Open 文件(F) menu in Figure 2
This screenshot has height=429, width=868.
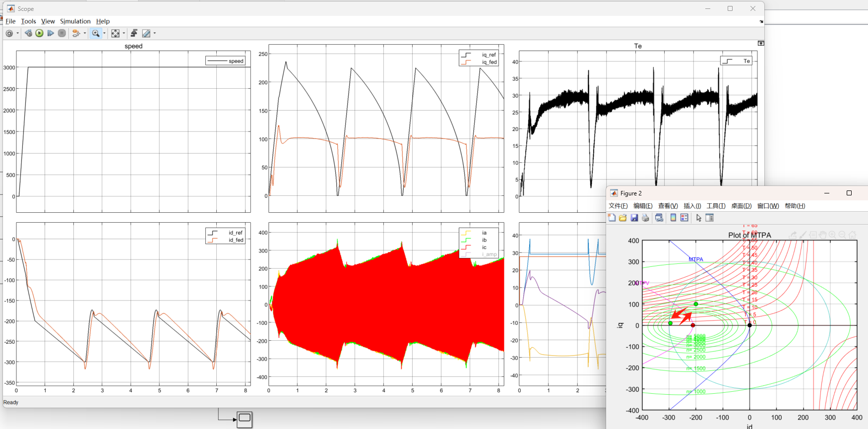coord(618,206)
